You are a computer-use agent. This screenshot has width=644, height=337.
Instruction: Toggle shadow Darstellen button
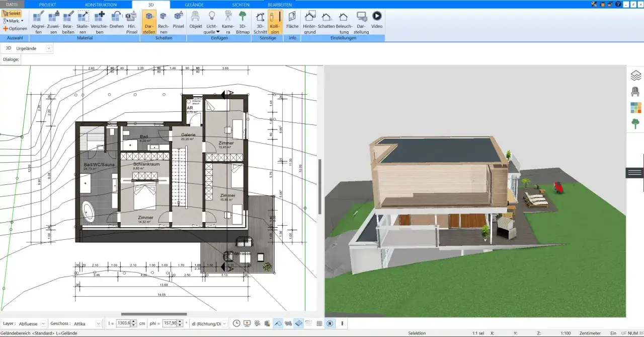tap(149, 22)
